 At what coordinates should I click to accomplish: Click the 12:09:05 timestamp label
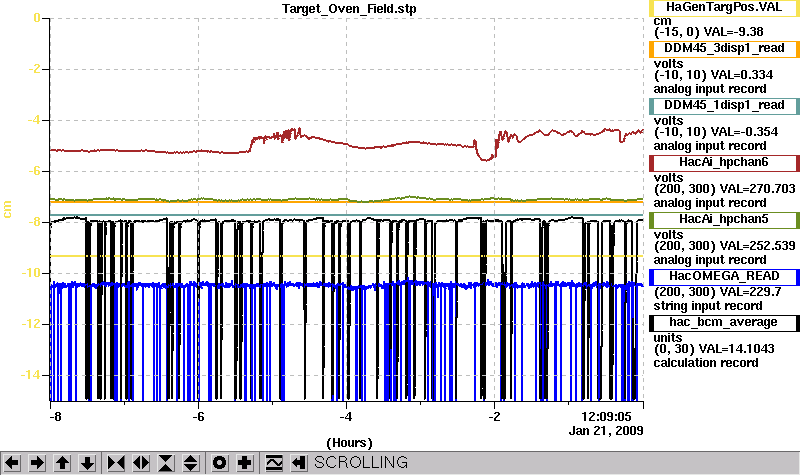(606, 416)
